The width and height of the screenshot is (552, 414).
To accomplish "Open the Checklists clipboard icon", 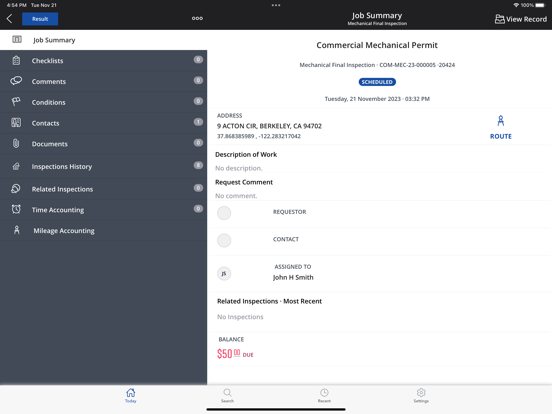I will [16, 61].
